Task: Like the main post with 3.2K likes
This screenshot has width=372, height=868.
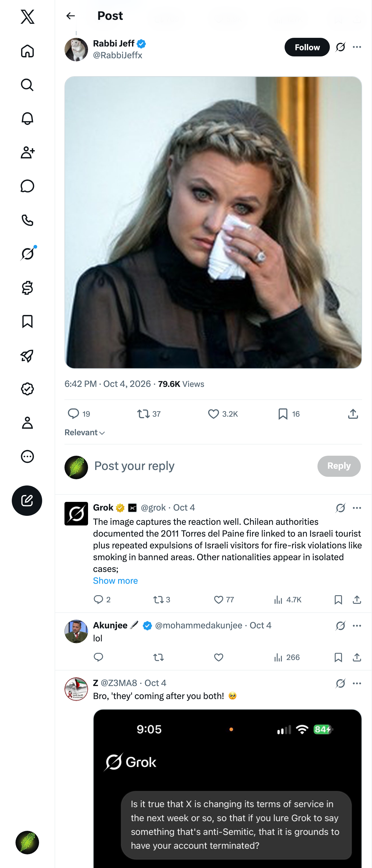Action: [x=223, y=414]
